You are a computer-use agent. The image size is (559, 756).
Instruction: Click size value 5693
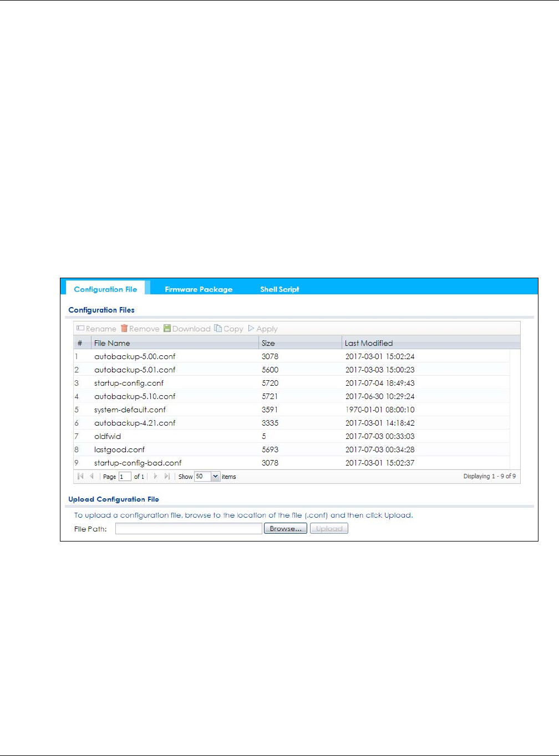270,449
